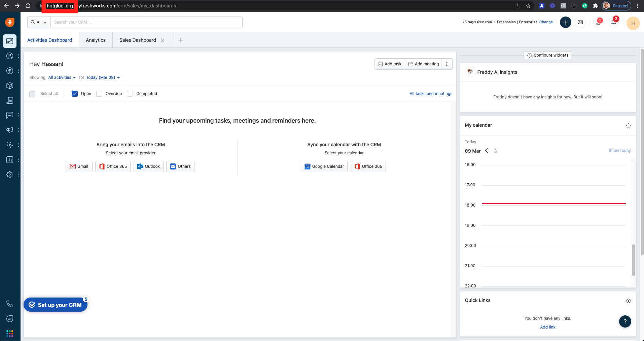Open the email envelope icon in the header
The width and height of the screenshot is (644, 341).
[x=580, y=22]
